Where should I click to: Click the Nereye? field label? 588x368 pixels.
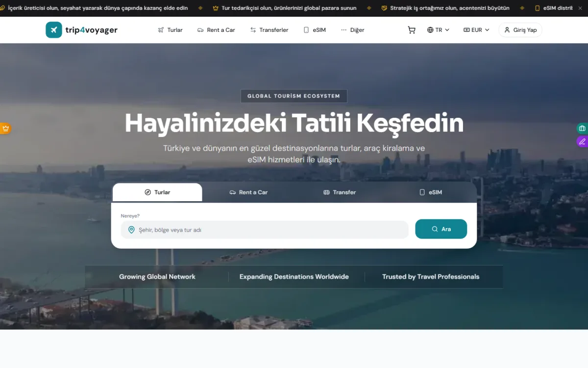(130, 216)
